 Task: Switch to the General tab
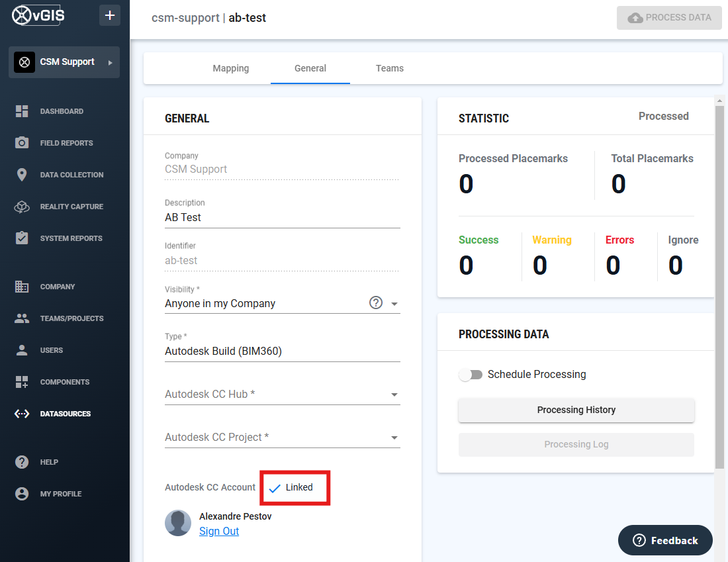310,68
